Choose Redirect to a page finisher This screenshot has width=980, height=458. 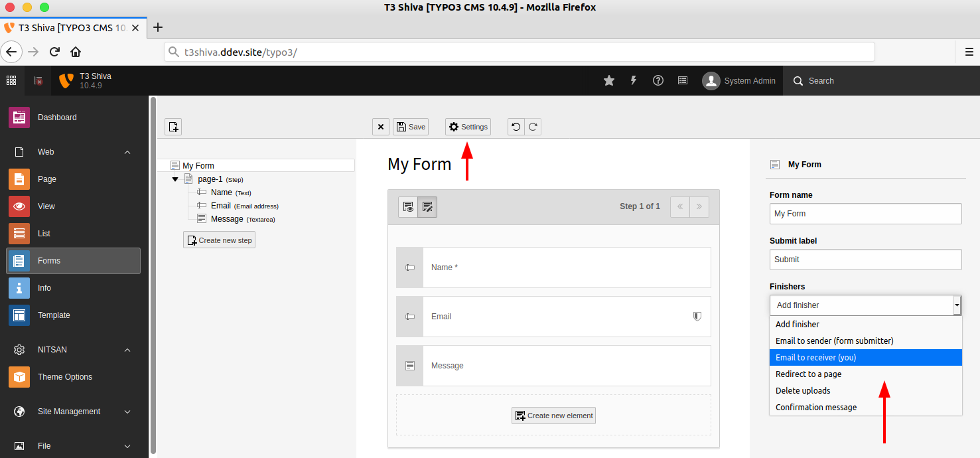866,374
